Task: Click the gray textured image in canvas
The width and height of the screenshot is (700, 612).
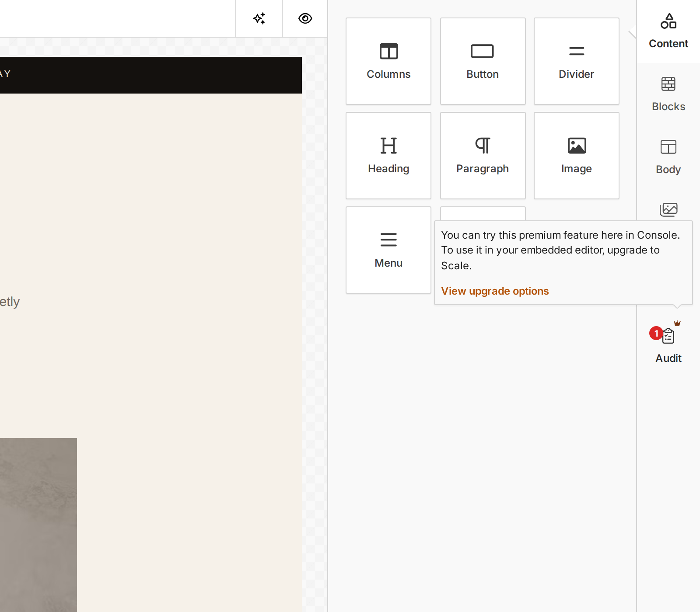Action: pyautogui.click(x=38, y=525)
